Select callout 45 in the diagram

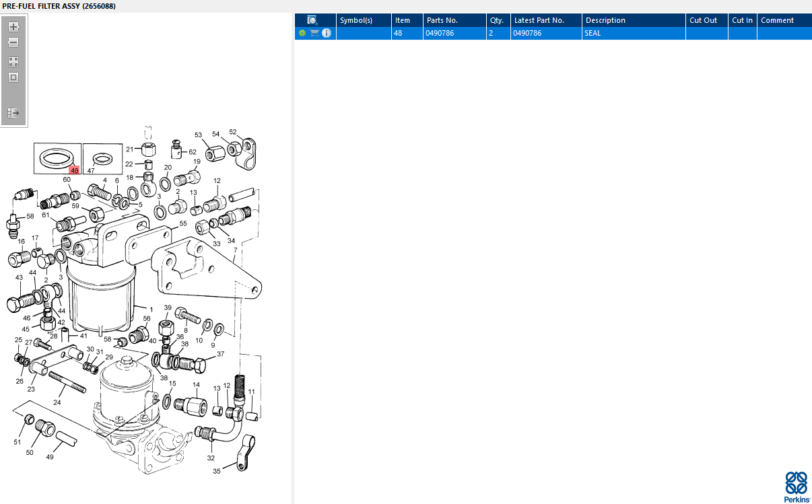[x=26, y=329]
